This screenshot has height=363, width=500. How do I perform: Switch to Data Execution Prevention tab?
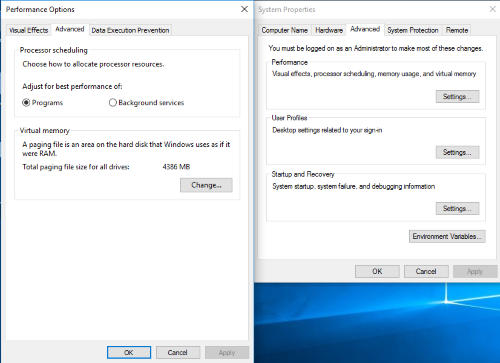pos(130,30)
